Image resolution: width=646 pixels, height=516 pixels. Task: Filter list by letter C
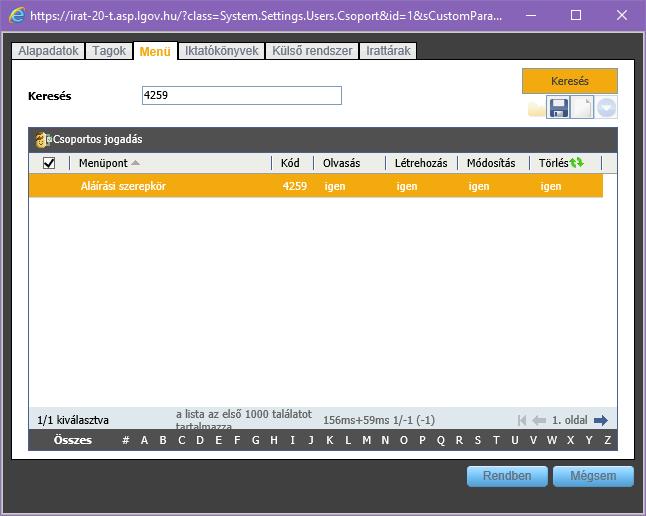click(181, 440)
